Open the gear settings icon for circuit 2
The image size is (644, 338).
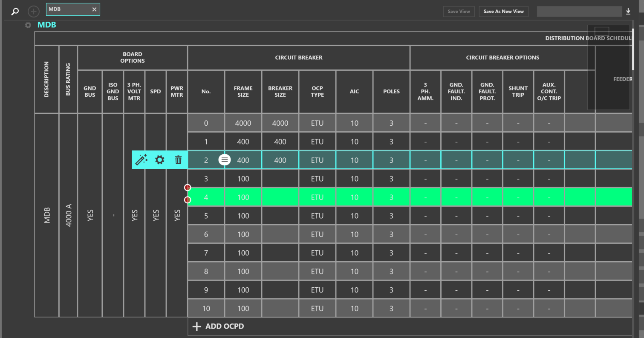coord(159,159)
